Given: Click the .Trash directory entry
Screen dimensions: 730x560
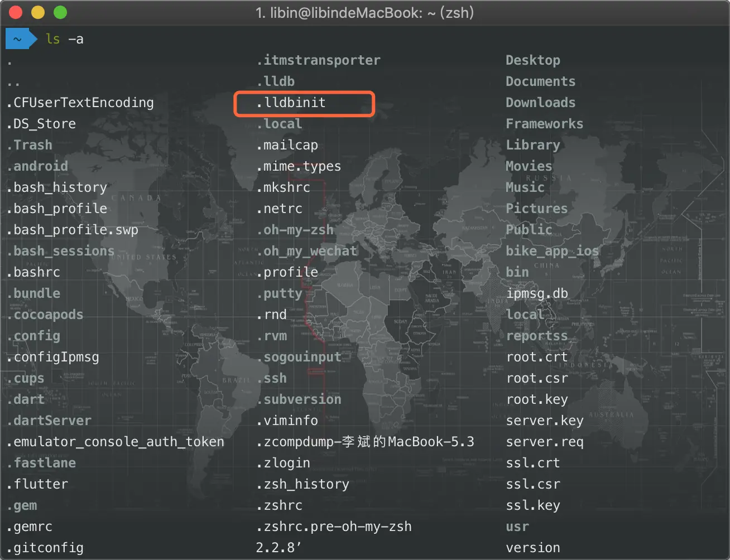Looking at the screenshot, I should (x=30, y=145).
